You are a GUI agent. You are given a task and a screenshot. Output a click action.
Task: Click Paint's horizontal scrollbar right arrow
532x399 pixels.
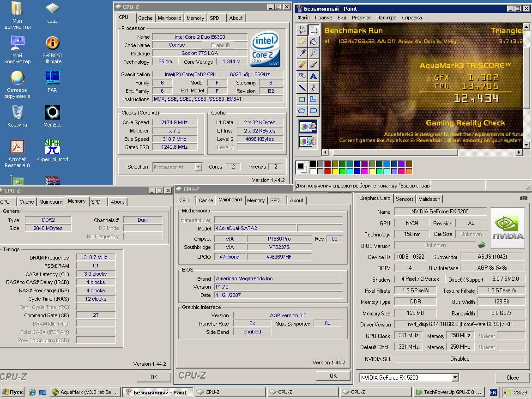click(519, 152)
